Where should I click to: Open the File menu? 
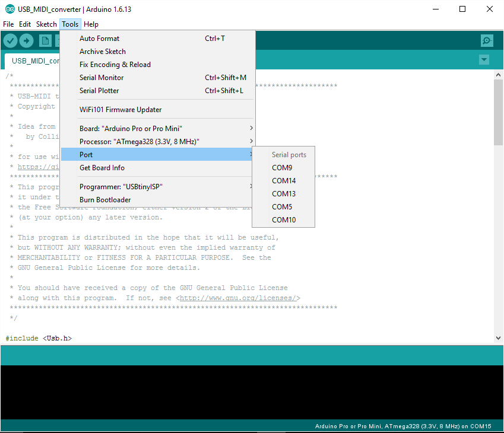point(8,24)
